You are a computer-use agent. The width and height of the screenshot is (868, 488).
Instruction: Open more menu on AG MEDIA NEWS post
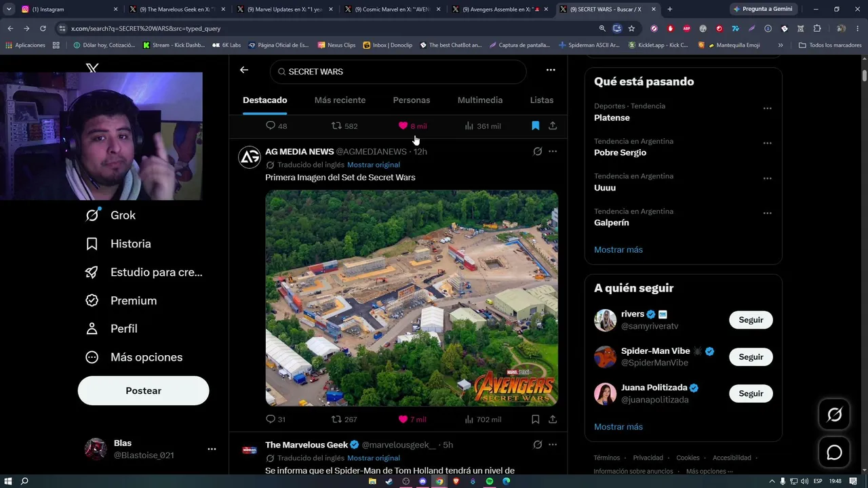[x=553, y=152]
